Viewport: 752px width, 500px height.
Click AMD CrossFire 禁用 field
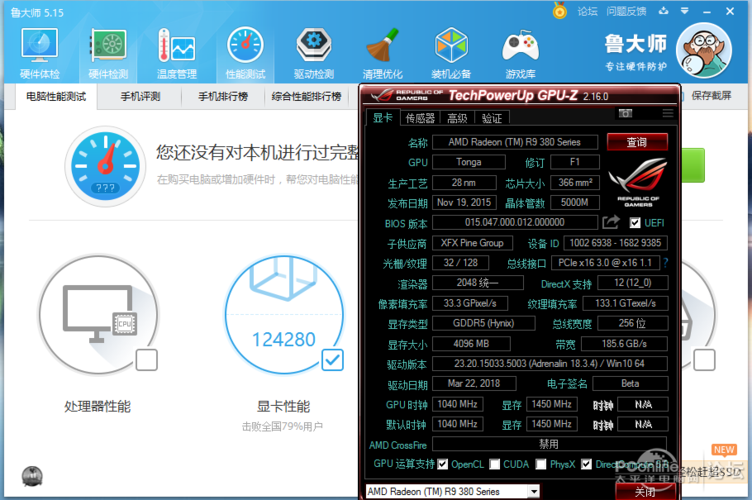coord(550,444)
